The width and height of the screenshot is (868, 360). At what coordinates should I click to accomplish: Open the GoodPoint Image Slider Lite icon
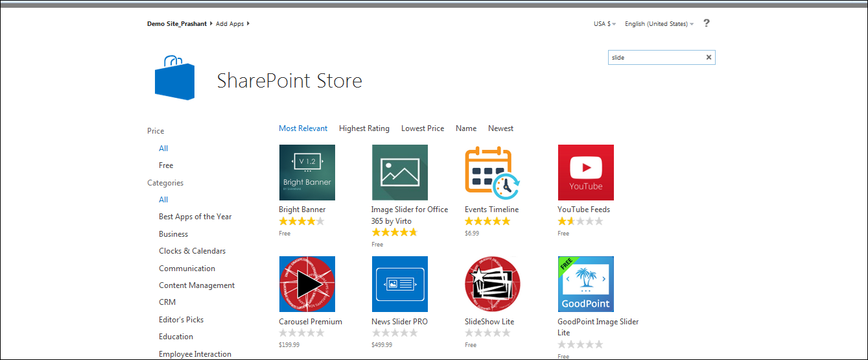585,284
